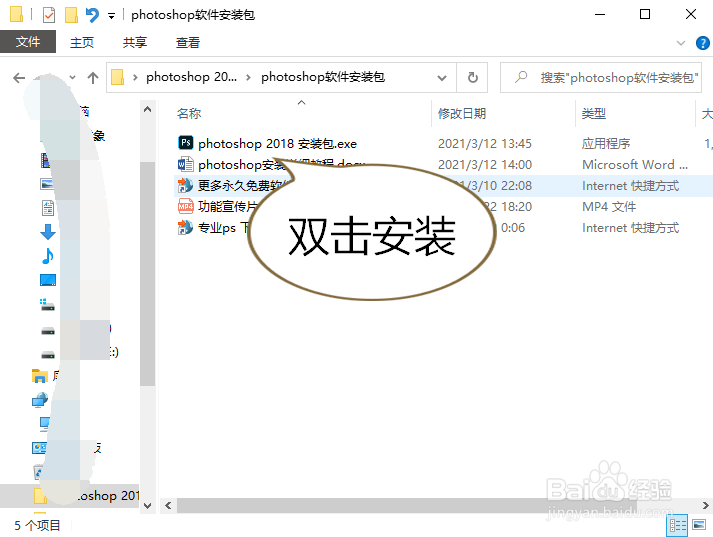Viewport: 713px width, 537px height.
Task: Switch to the 主页 ribbon tab
Action: pyautogui.click(x=82, y=42)
